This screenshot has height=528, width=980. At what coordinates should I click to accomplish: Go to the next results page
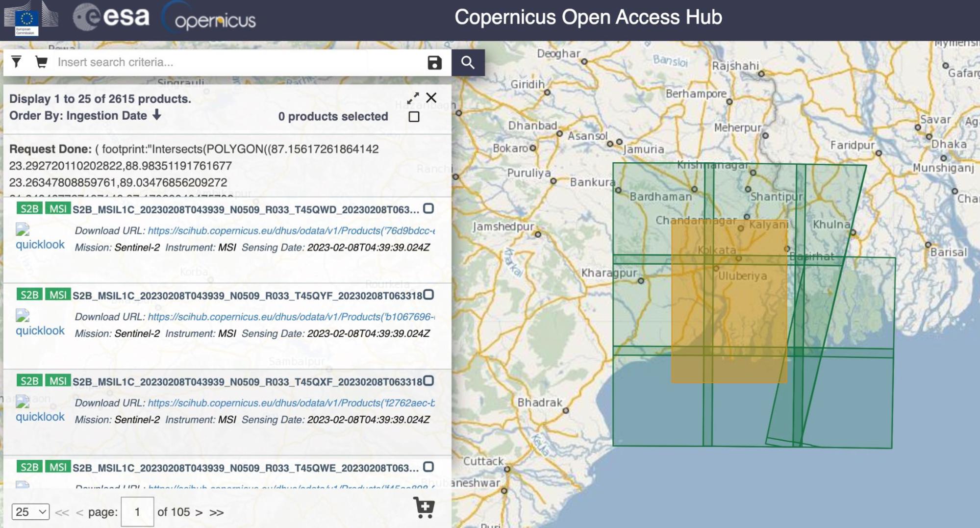tap(199, 513)
